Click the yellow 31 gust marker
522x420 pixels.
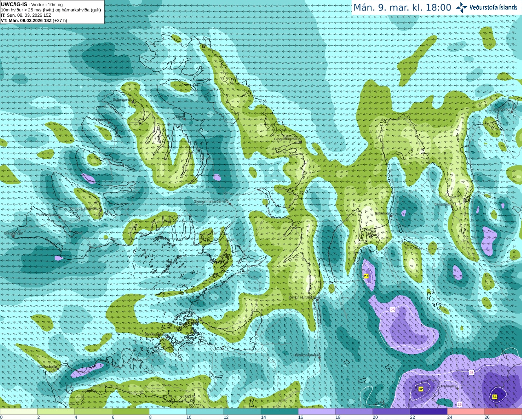[495, 397]
